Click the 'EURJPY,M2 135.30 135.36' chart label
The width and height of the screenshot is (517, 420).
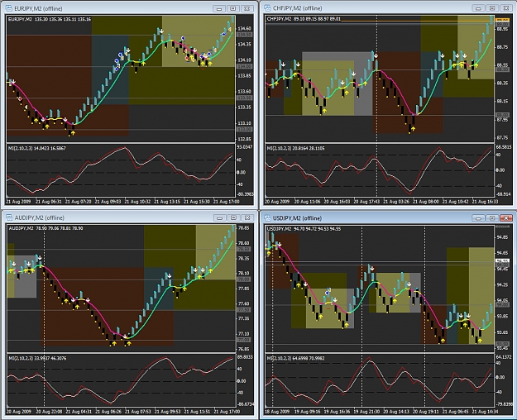tap(50, 19)
